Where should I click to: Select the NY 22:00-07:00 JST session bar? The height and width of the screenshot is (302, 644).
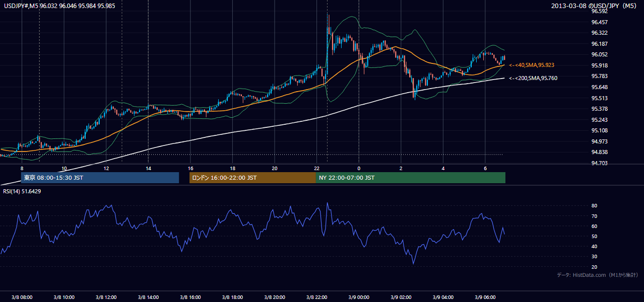tap(411, 178)
